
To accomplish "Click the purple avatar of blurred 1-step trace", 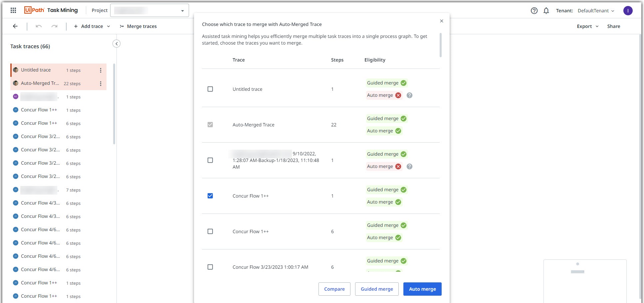I will 16,96.
